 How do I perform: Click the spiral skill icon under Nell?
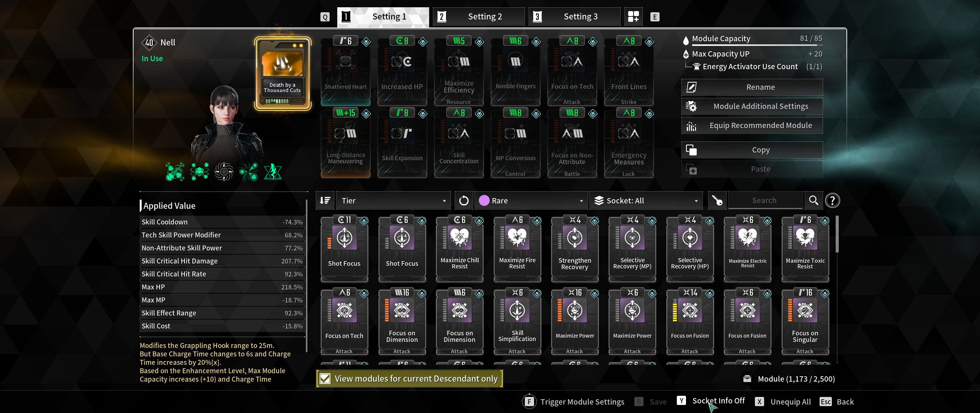(x=224, y=172)
